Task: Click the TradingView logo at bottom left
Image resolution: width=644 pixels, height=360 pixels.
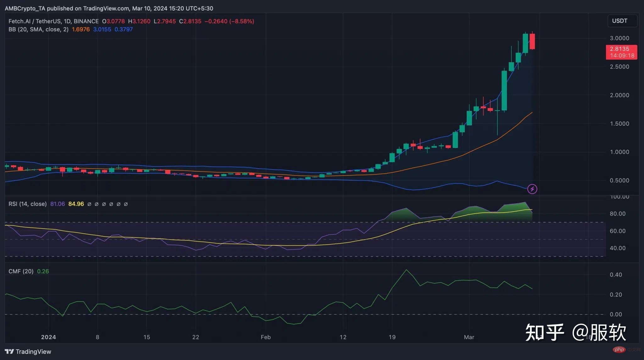Action: [28, 352]
